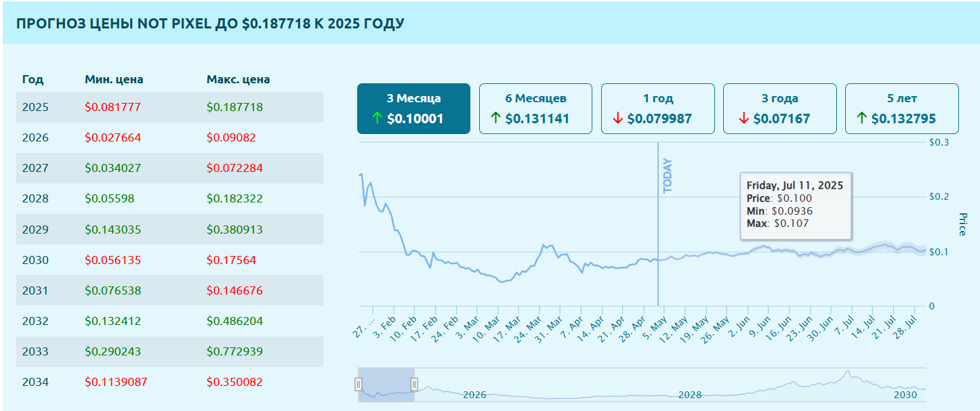Click right handle of range navigator
Viewport: 980px width, 411px height.
(414, 385)
